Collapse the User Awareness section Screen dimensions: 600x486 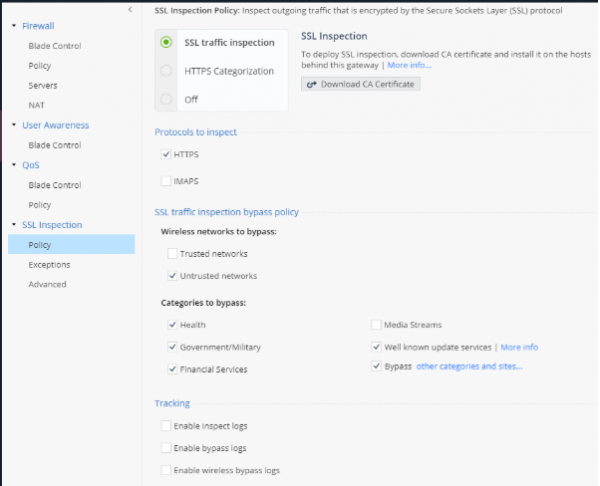(x=13, y=125)
